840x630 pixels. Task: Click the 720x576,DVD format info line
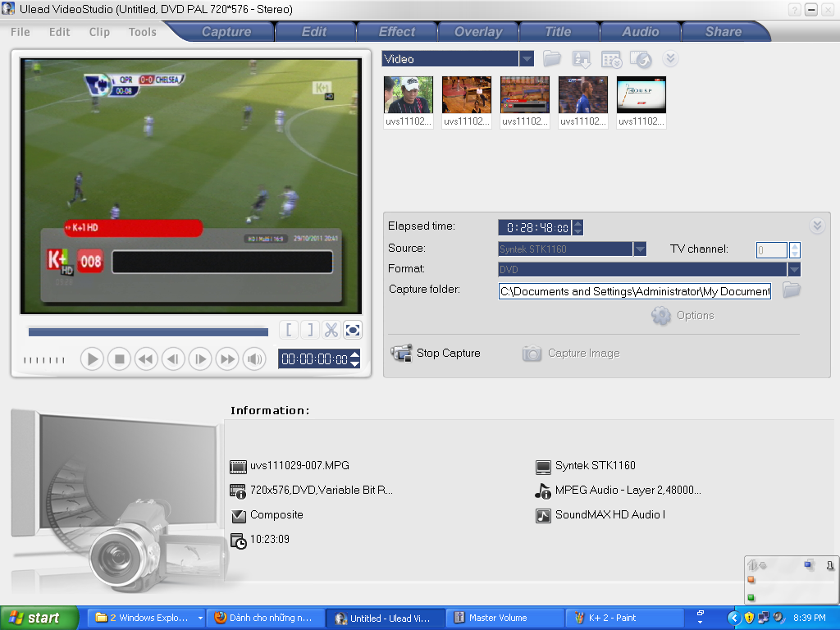click(x=321, y=491)
